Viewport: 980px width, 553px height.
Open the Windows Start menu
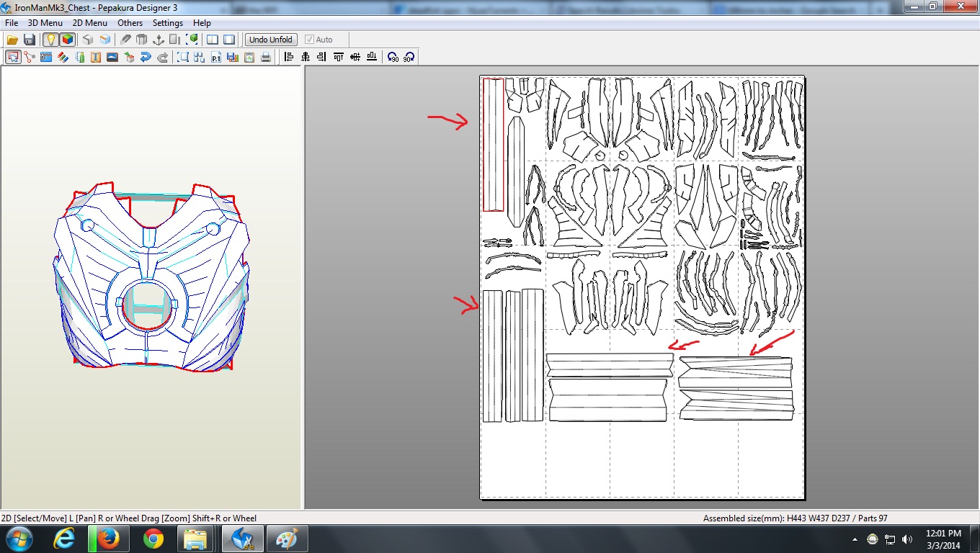point(18,539)
